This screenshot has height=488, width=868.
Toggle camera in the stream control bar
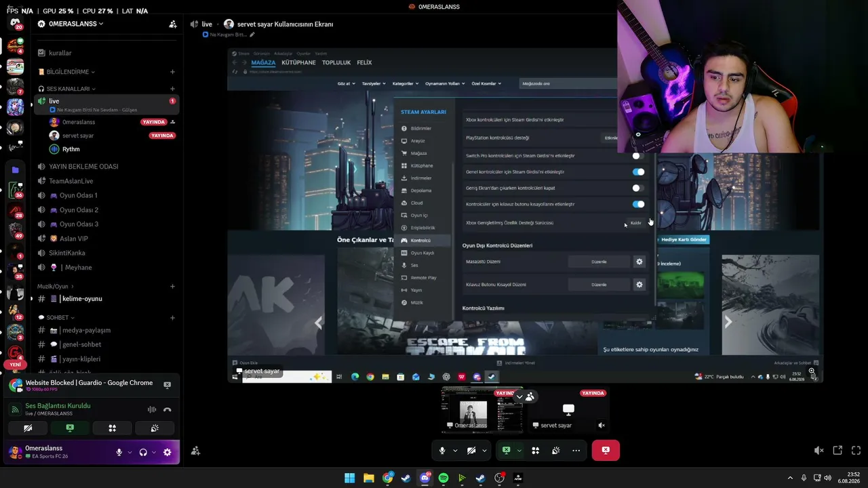click(x=471, y=450)
